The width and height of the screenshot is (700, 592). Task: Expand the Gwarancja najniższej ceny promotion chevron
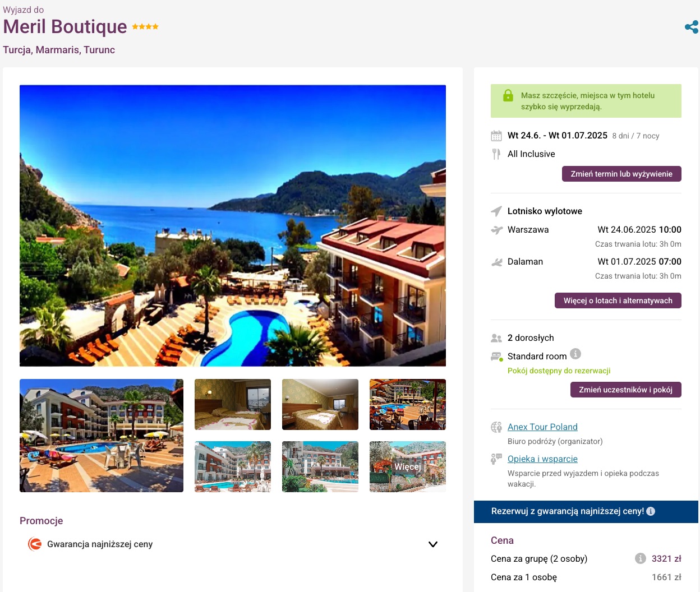click(433, 544)
